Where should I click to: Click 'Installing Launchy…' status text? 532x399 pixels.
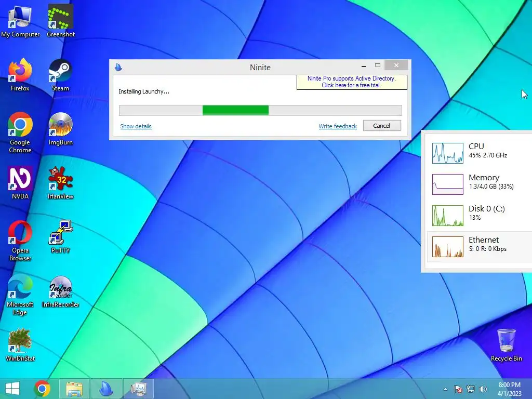tap(144, 91)
